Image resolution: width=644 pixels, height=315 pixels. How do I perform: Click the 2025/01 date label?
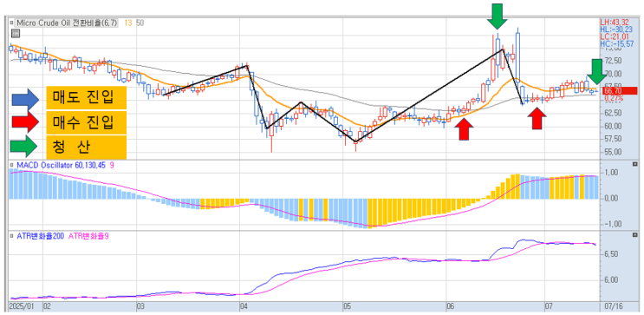pyautogui.click(x=21, y=307)
